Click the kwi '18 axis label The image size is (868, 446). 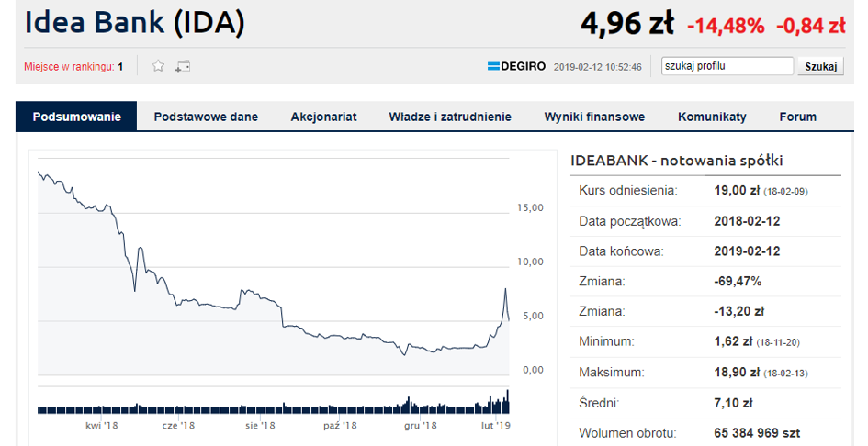103,426
